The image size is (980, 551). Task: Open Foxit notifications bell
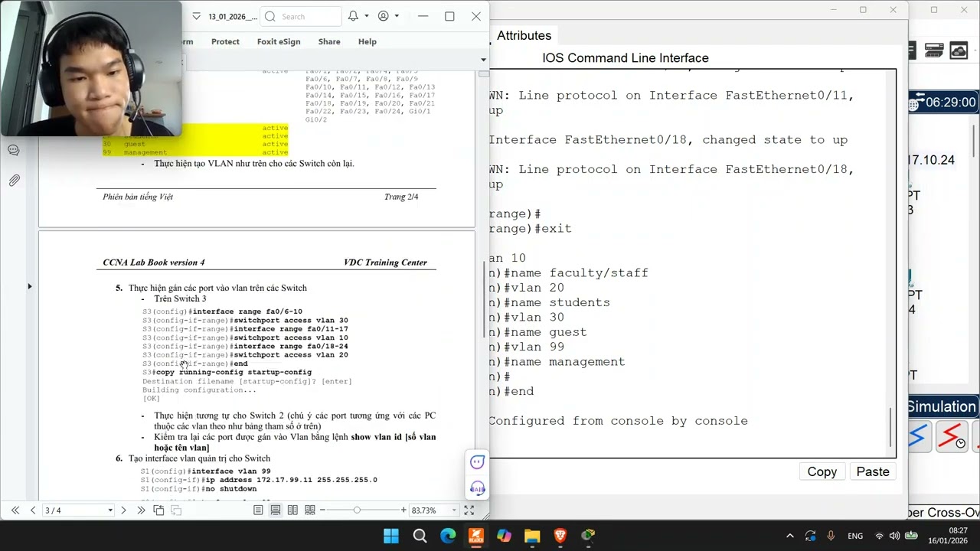point(353,16)
